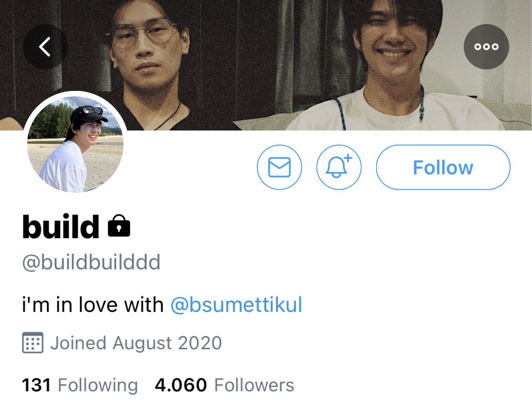Viewport: 532px width, 407px height.
Task: Open the @bsumettikul mention link
Action: (236, 304)
